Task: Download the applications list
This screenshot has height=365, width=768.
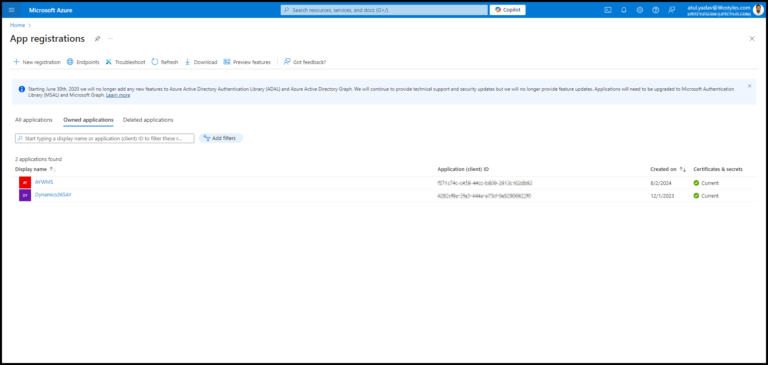Action: pos(201,62)
